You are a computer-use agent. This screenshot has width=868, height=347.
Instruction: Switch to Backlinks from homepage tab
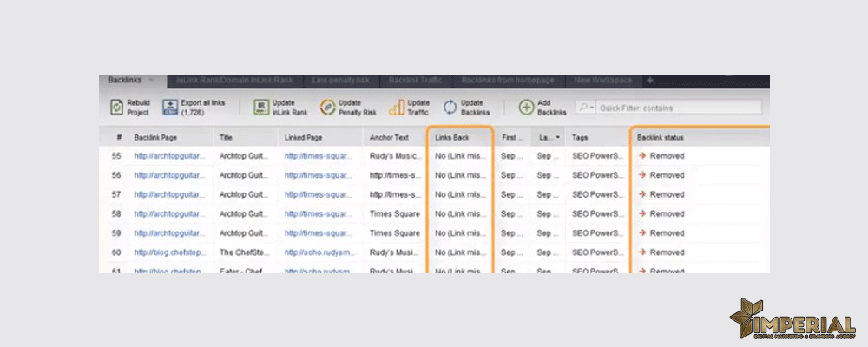pos(508,81)
